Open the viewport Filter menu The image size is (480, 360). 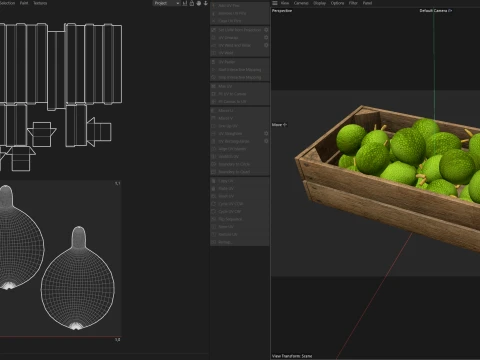pyautogui.click(x=353, y=3)
